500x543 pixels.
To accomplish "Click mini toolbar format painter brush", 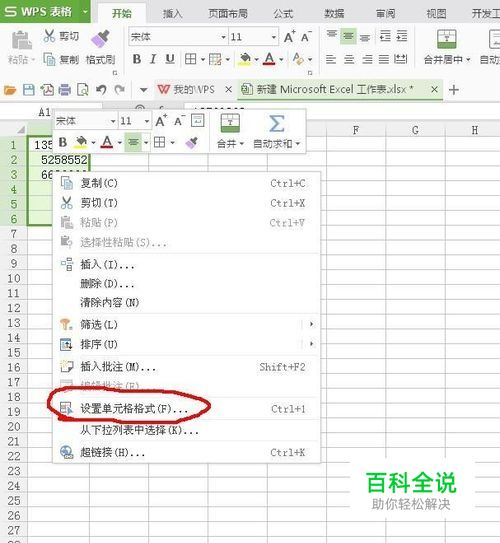I will click(x=191, y=142).
